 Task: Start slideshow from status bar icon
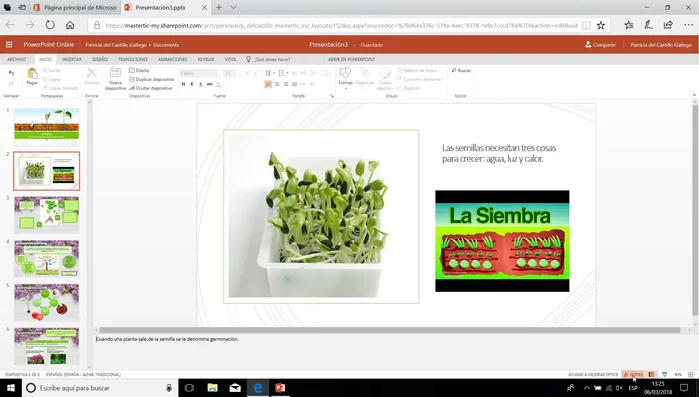[665, 375]
